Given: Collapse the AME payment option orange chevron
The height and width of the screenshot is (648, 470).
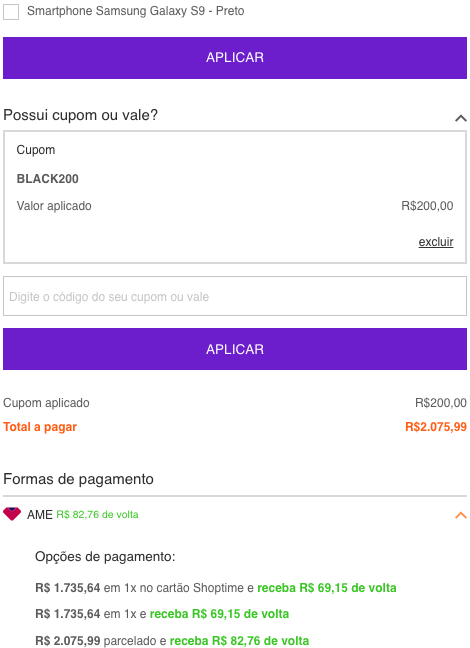Looking at the screenshot, I should point(460,515).
